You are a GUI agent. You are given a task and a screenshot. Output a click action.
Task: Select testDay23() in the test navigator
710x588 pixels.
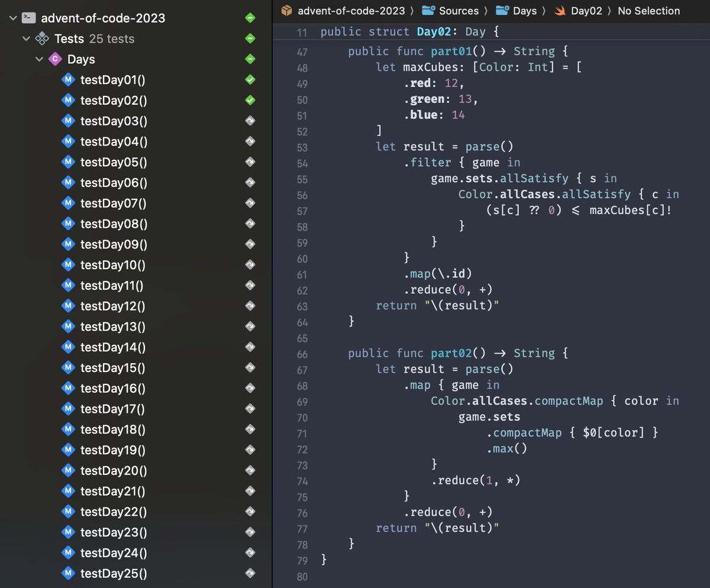(x=114, y=532)
